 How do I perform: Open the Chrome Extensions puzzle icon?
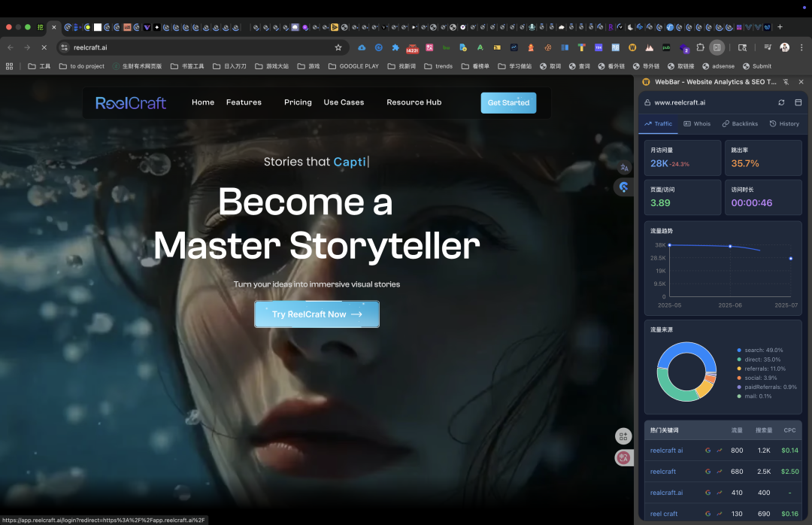pyautogui.click(x=700, y=47)
